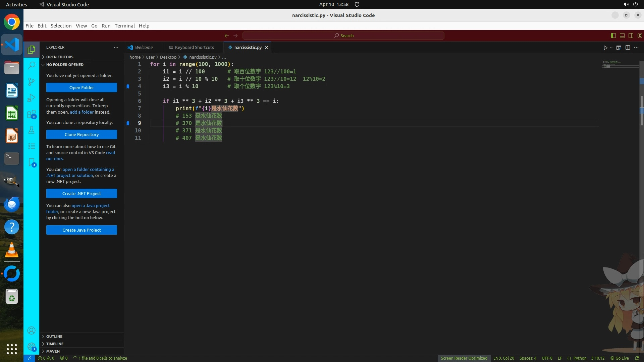Expand the OPEN EDITORS section
This screenshot has height=362, width=644.
pyautogui.click(x=60, y=57)
